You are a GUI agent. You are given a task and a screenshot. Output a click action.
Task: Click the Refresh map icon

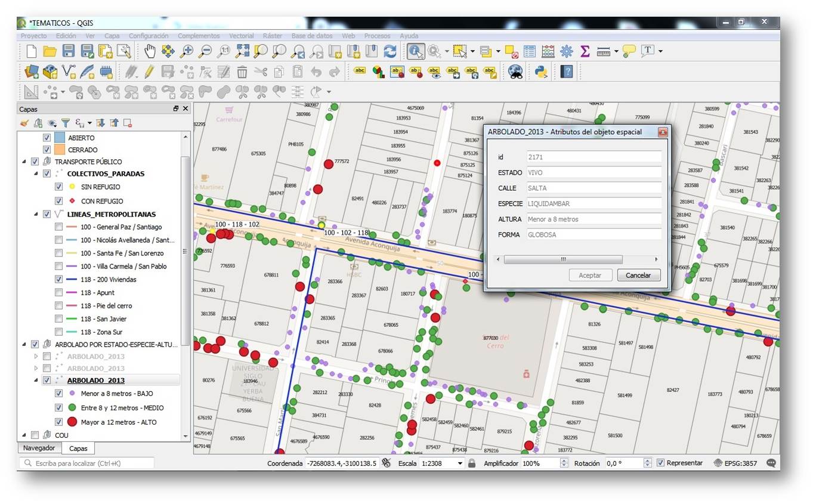coord(390,51)
